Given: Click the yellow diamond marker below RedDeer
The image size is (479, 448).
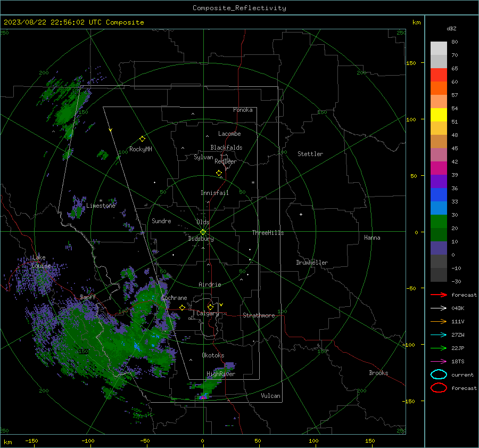Looking at the screenshot, I should tap(219, 173).
